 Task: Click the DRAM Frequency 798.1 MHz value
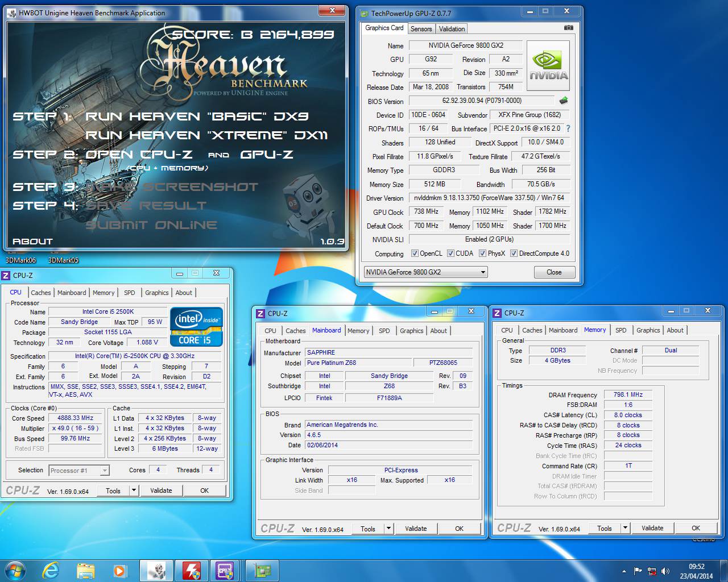pyautogui.click(x=628, y=394)
